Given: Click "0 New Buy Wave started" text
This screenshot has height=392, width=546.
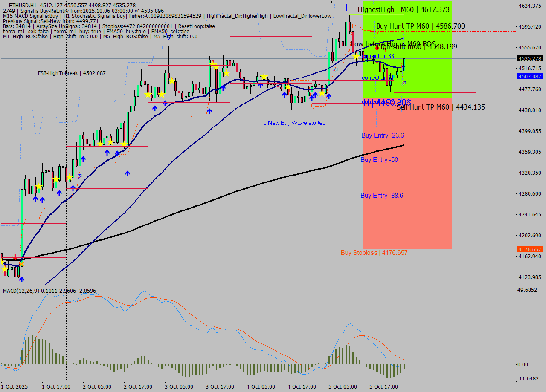Looking at the screenshot, I should (x=294, y=123).
